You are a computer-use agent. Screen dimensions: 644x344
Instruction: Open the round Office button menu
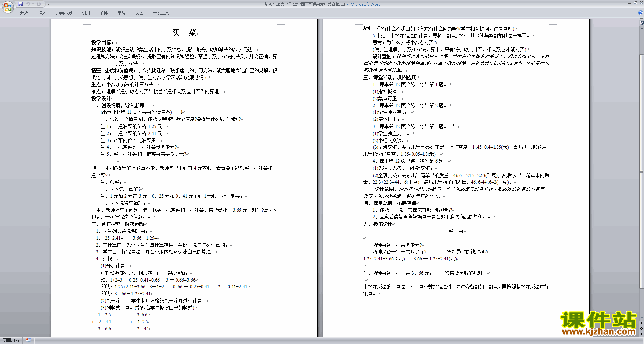pos(7,7)
